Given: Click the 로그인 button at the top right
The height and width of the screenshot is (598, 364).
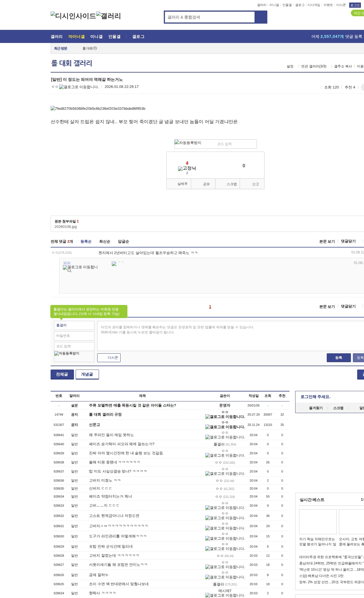Looking at the screenshot, I should (x=355, y=5).
